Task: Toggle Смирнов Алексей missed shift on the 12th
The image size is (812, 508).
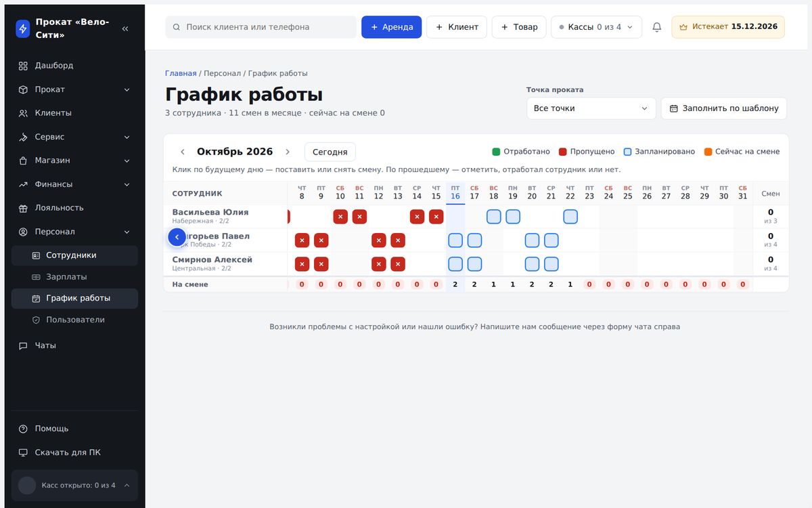Action: pos(379,264)
